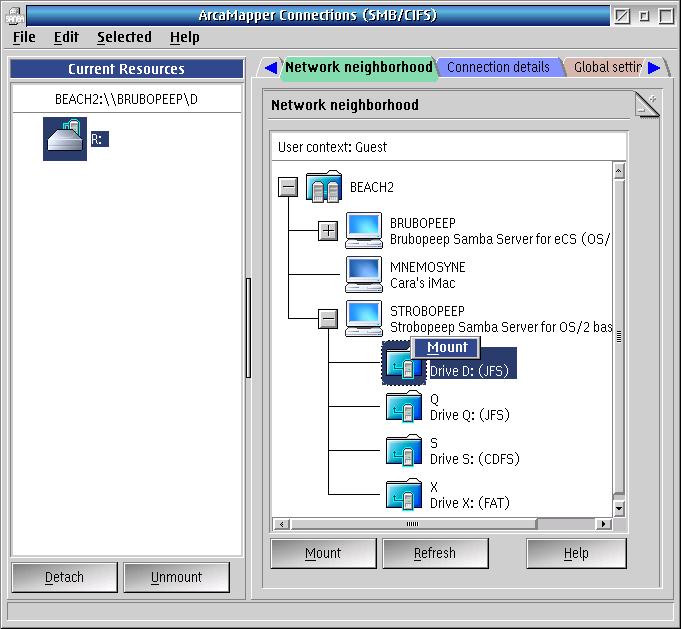Select the MNEMOSYNE computer icon
This screenshot has height=629, width=681.
[364, 274]
